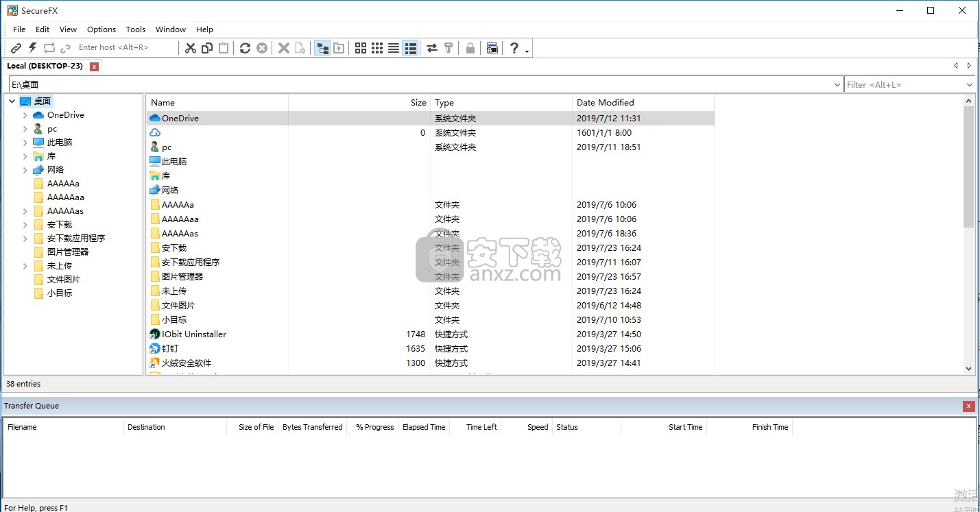
Task: Collapse the 桌面 tree root node
Action: (x=12, y=101)
